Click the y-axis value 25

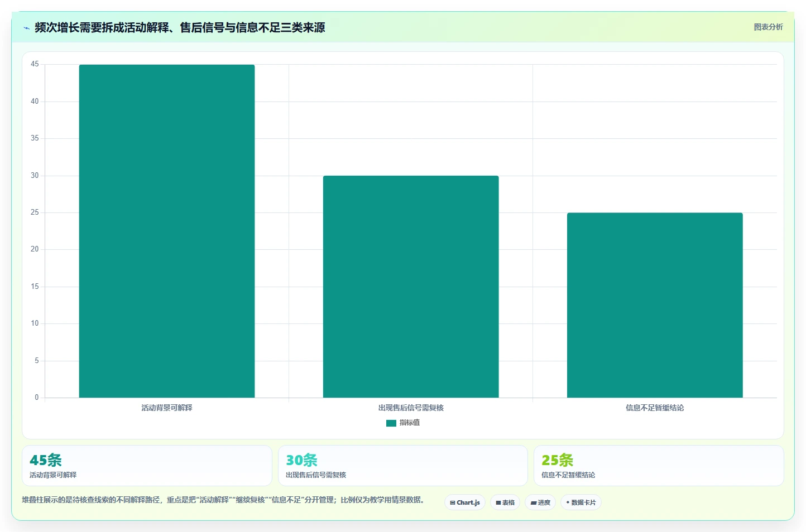35,212
